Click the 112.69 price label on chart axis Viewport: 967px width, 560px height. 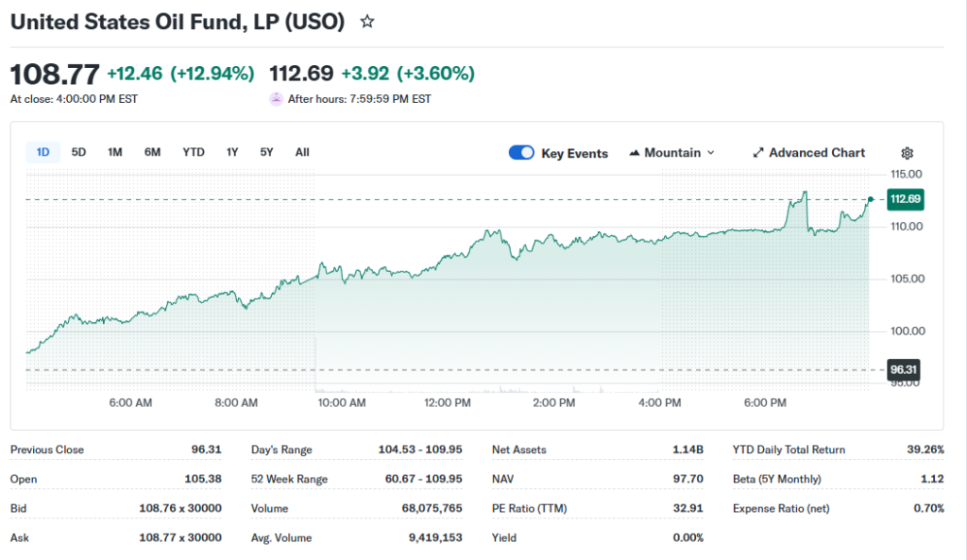click(x=905, y=199)
